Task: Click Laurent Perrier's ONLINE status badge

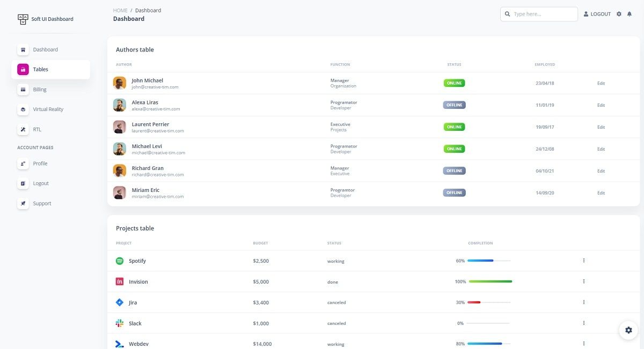Action: click(454, 127)
